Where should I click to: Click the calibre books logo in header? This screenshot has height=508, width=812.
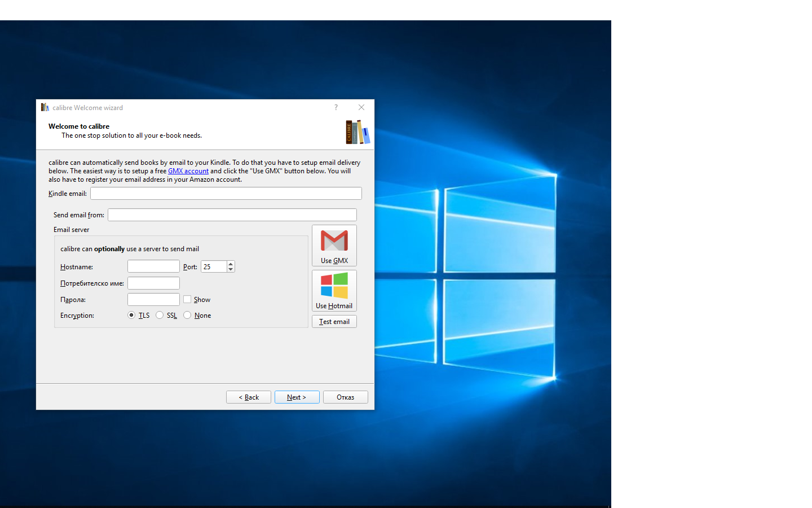[x=358, y=132]
